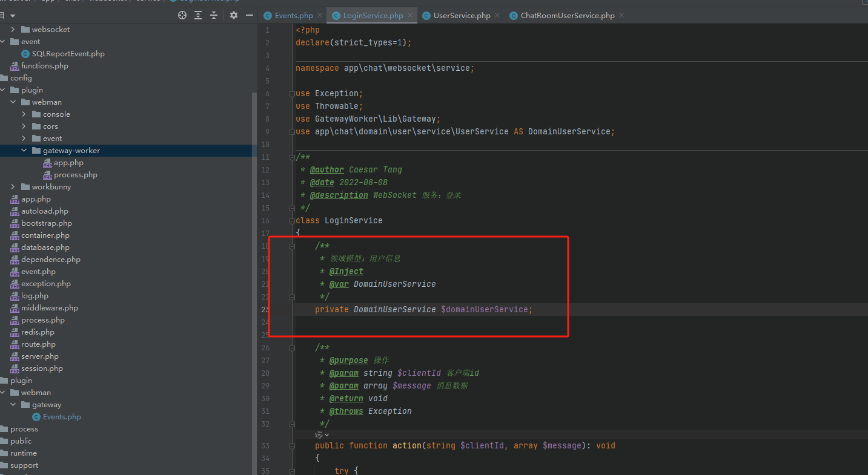868x475 pixels.
Task: Select the session.php file in tree
Action: coord(42,369)
